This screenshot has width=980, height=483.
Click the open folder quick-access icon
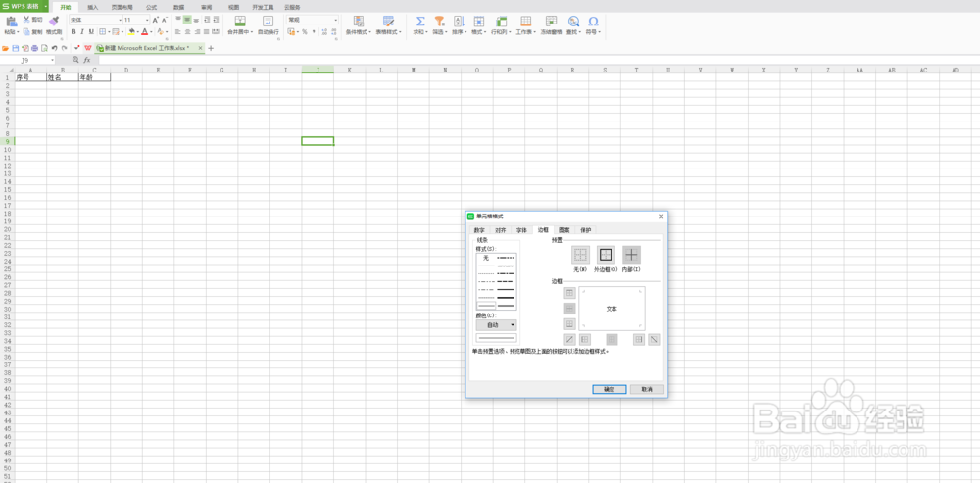click(x=6, y=48)
